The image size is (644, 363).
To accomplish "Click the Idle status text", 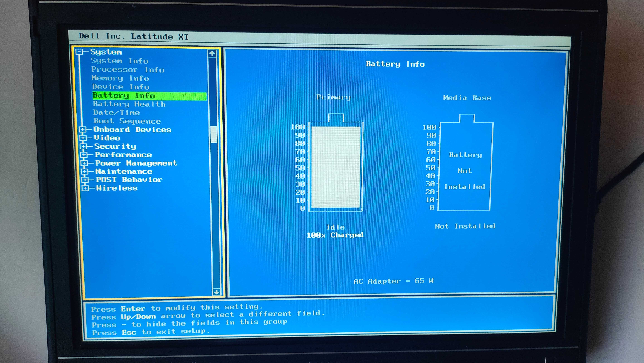I will coord(336,227).
